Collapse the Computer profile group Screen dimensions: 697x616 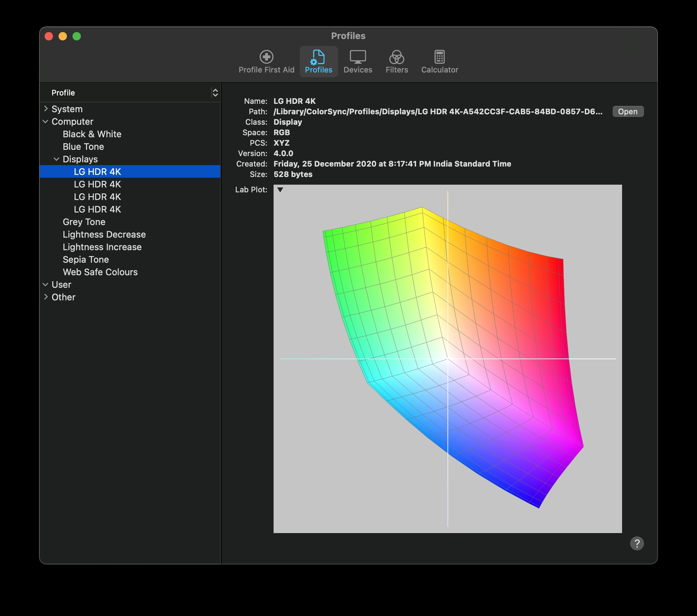click(x=46, y=122)
